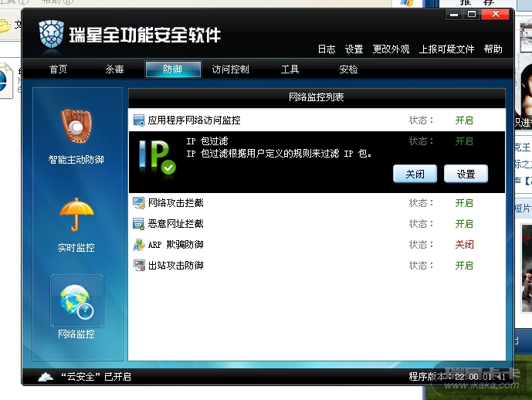
Task: Switch to the 杀毒 tab
Action: coord(114,69)
